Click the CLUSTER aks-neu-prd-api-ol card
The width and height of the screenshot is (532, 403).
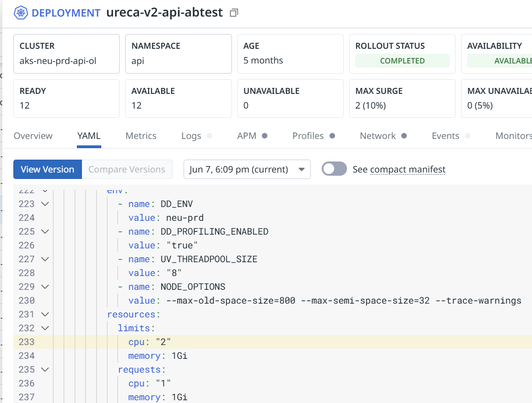pyautogui.click(x=66, y=54)
